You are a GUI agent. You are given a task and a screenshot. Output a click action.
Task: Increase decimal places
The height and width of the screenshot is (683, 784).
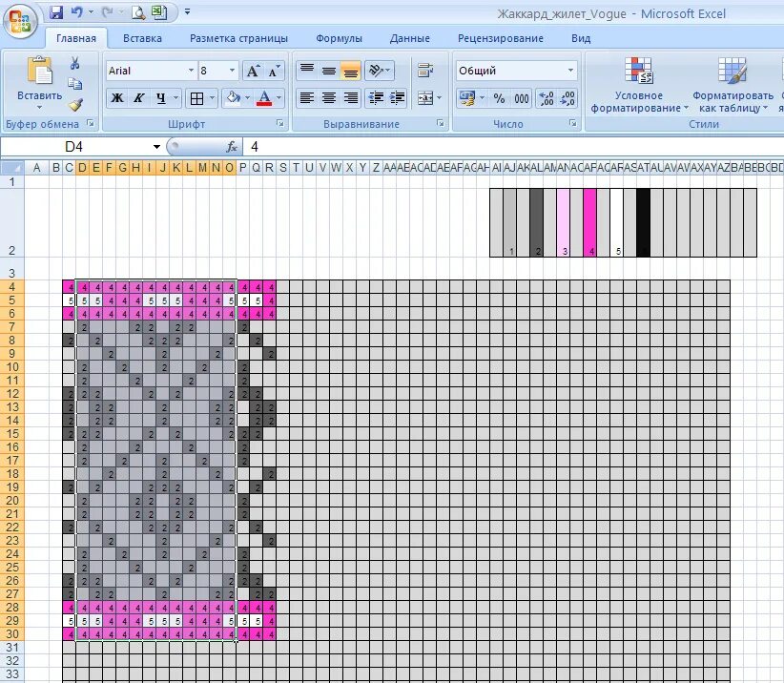(x=547, y=98)
